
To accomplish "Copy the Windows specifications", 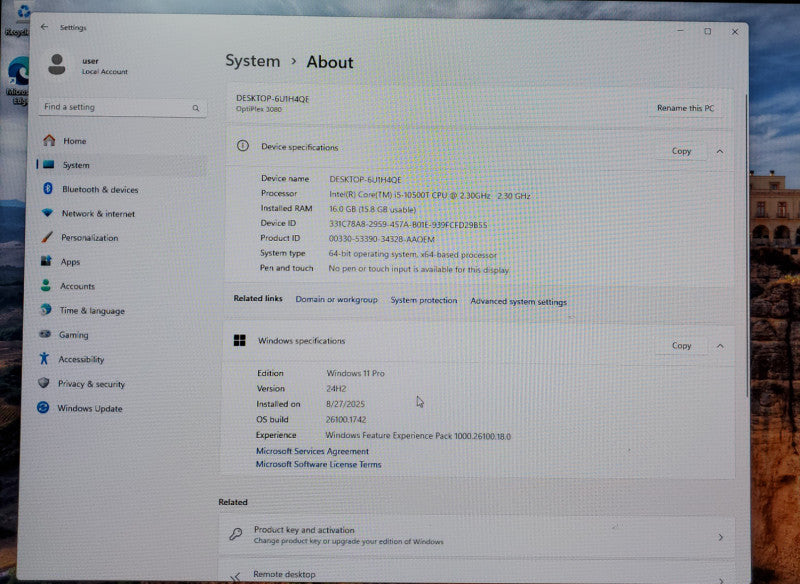I will click(x=681, y=345).
